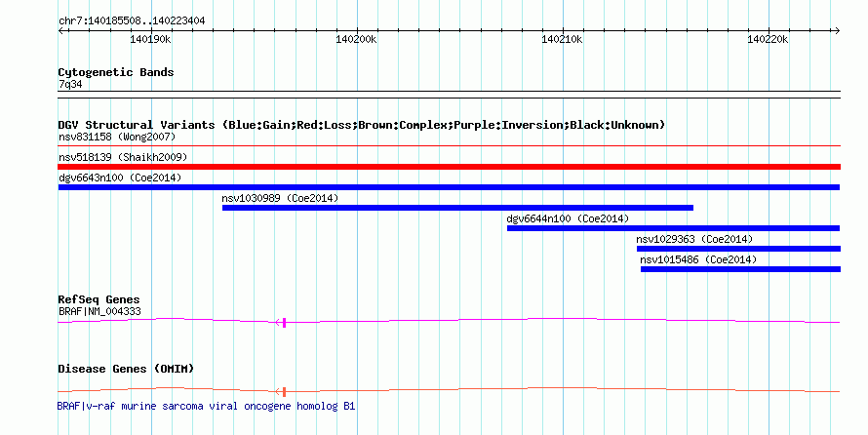
Task: Open the dgv6643n100 (Coe2014) label
Action: [x=120, y=178]
